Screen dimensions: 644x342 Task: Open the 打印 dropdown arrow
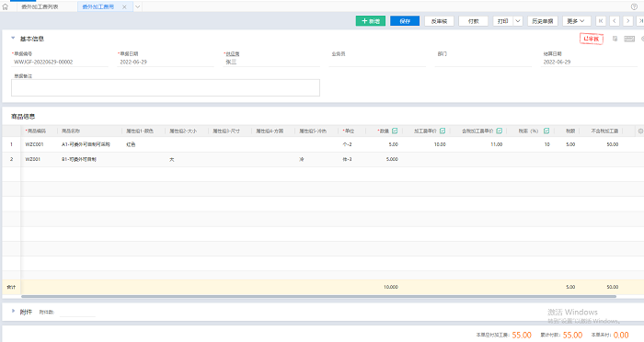tap(518, 21)
